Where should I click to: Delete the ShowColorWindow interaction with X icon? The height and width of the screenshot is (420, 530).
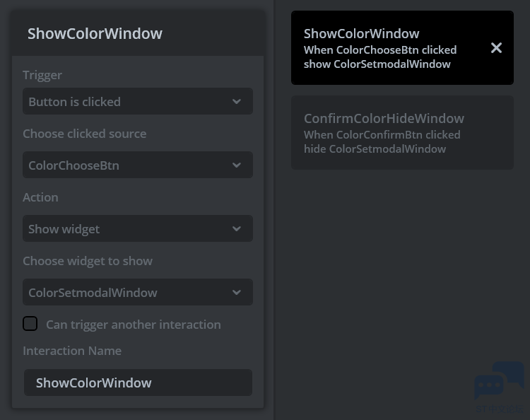click(x=496, y=48)
